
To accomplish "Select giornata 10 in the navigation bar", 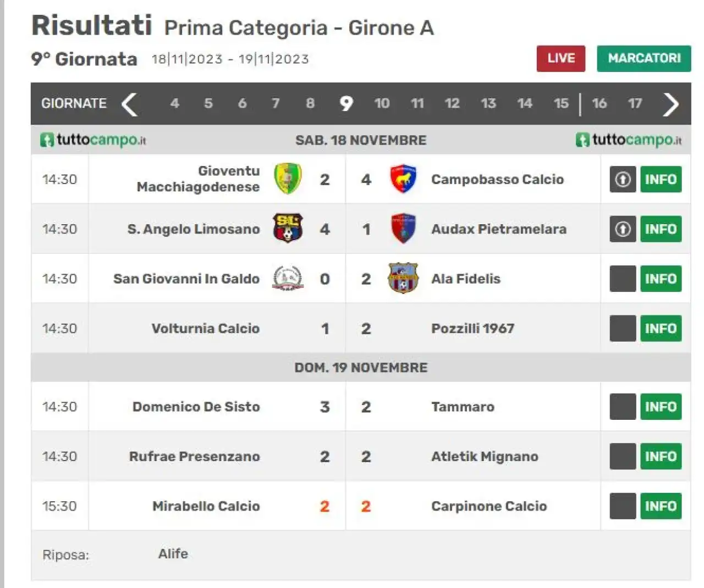I will click(382, 103).
